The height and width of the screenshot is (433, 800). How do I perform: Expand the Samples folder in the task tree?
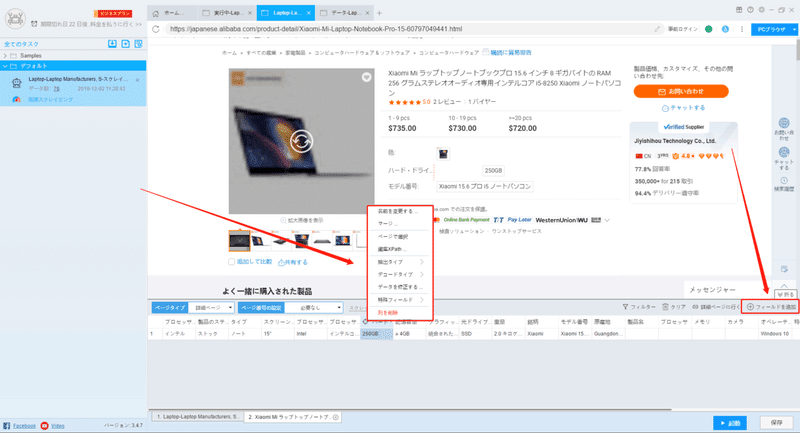click(5, 56)
